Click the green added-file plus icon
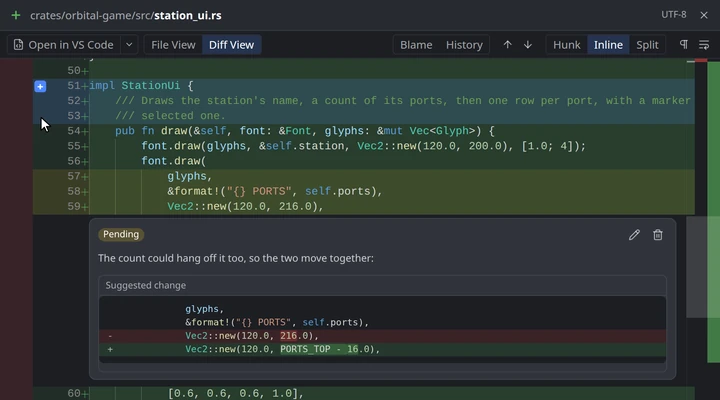Image resolution: width=720 pixels, height=400 pixels. 16,15
